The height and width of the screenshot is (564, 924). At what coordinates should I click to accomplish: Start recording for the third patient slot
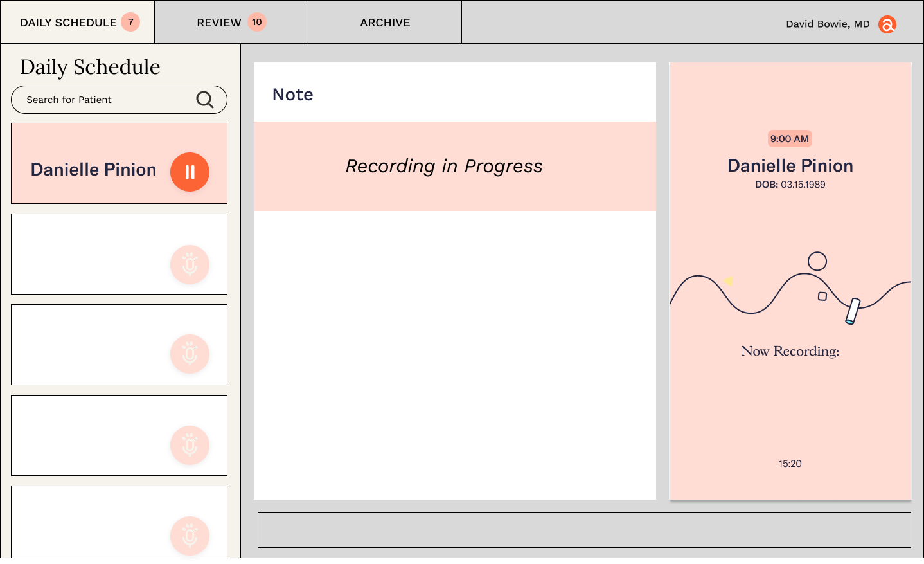point(190,354)
